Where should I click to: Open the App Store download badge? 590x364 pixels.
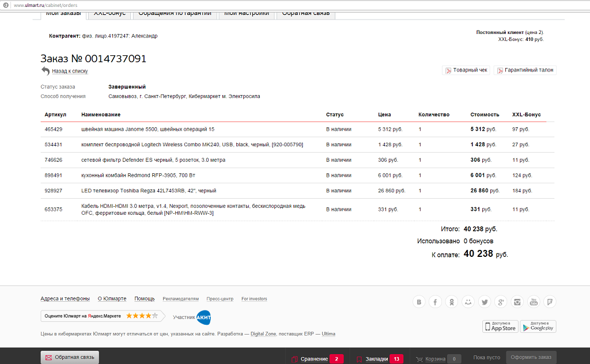click(500, 327)
